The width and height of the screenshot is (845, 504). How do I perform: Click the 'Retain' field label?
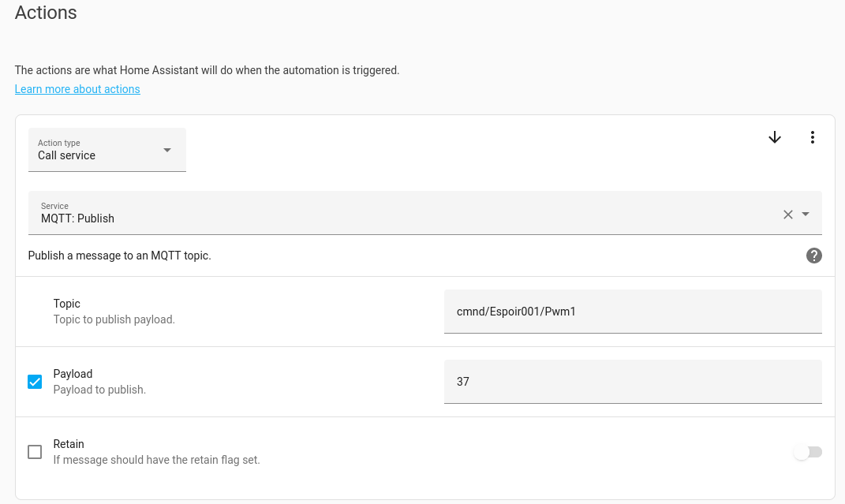(x=69, y=444)
